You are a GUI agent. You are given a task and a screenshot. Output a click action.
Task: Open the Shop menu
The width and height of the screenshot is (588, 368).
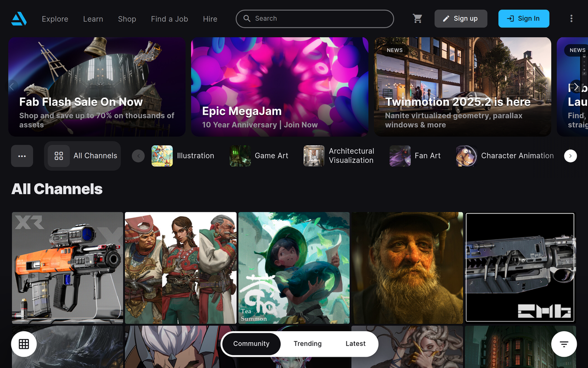pos(127,19)
